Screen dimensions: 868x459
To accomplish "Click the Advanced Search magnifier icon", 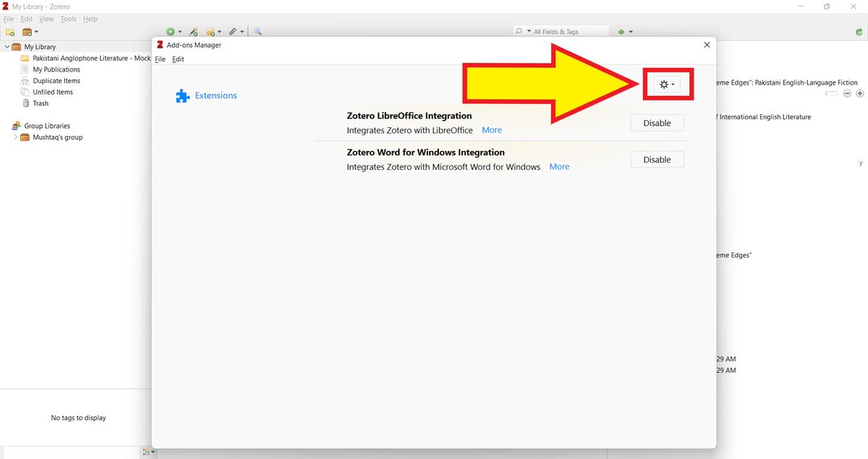I will (258, 32).
